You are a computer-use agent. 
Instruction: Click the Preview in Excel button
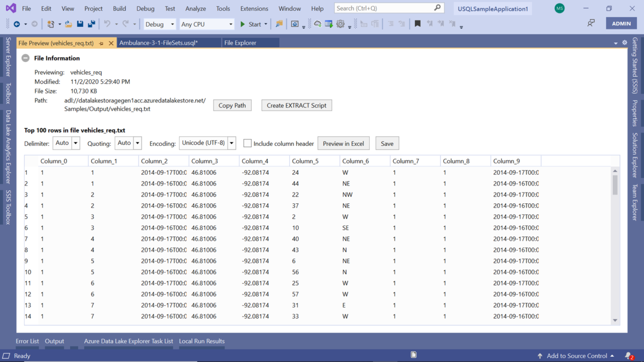(x=343, y=144)
